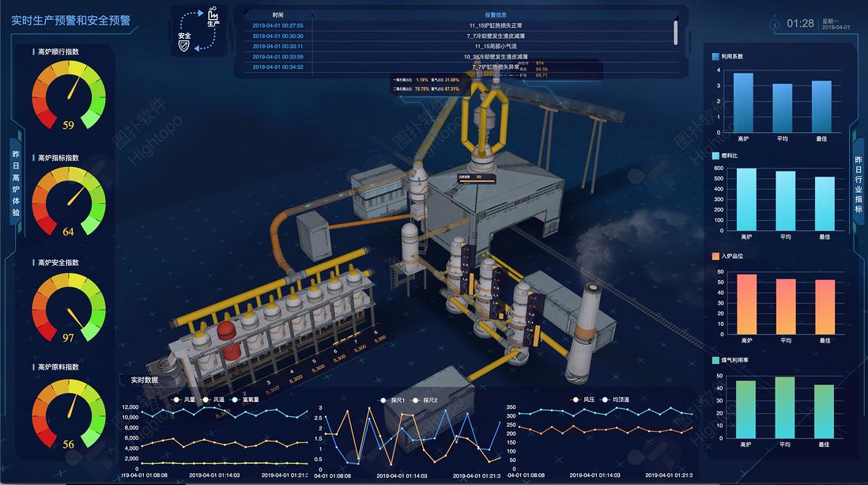
Task: Click the clock icon beside 01:28
Action: point(775,24)
